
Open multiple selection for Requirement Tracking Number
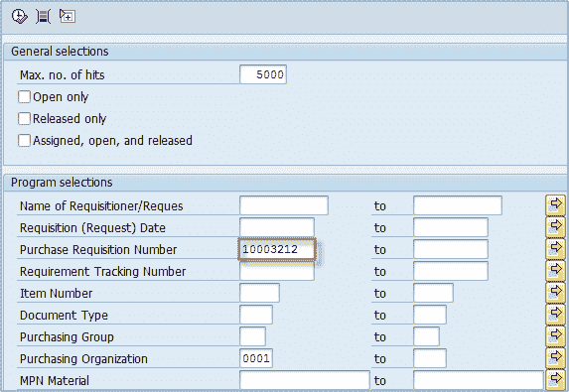coord(555,271)
